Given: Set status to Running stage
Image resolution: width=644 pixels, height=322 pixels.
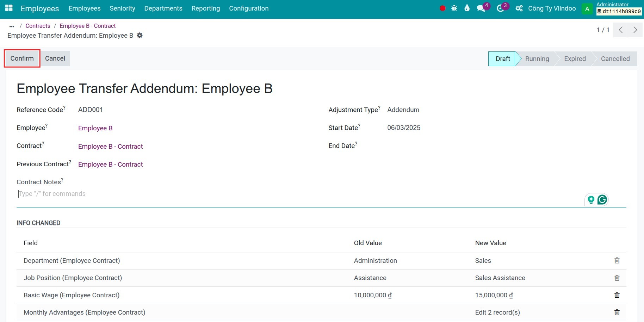Looking at the screenshot, I should click(537, 59).
